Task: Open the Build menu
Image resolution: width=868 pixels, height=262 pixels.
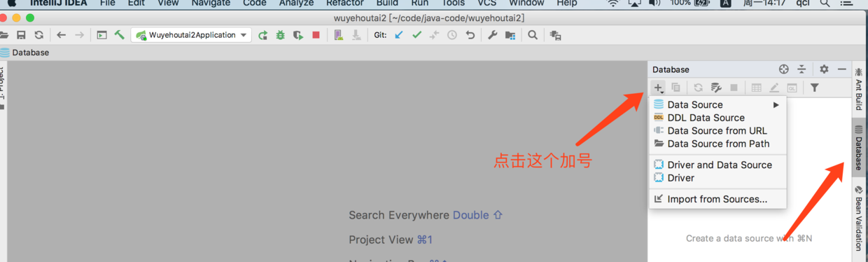Action: pos(387,3)
